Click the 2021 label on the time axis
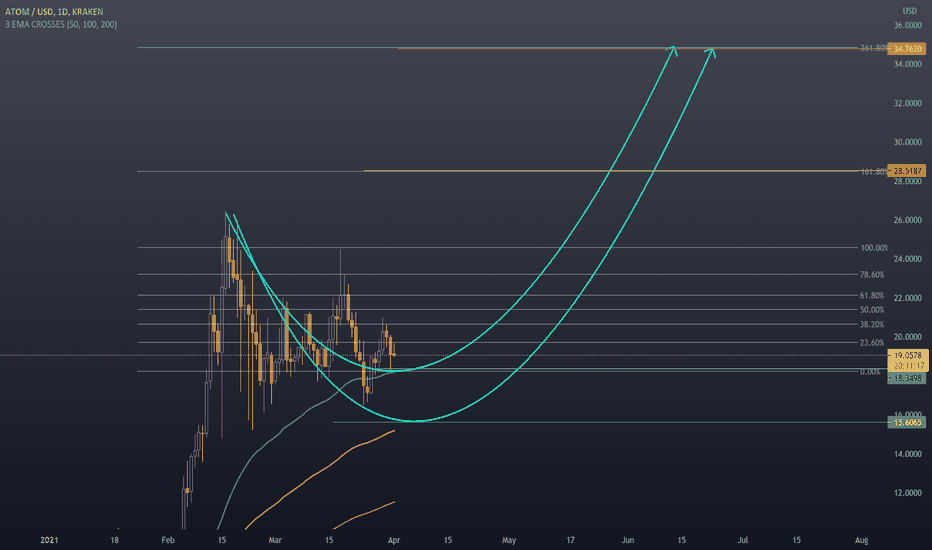Screen dimensions: 932x550 point(49,540)
